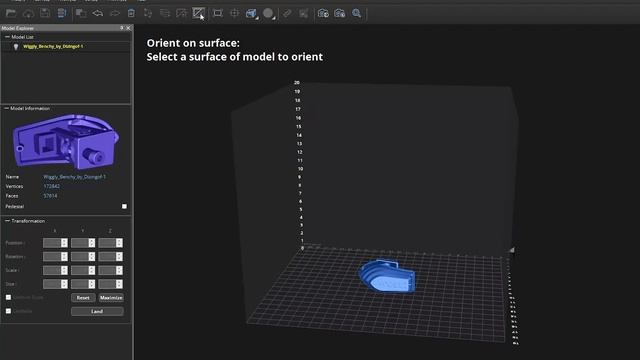Click the Reset button

83,298
